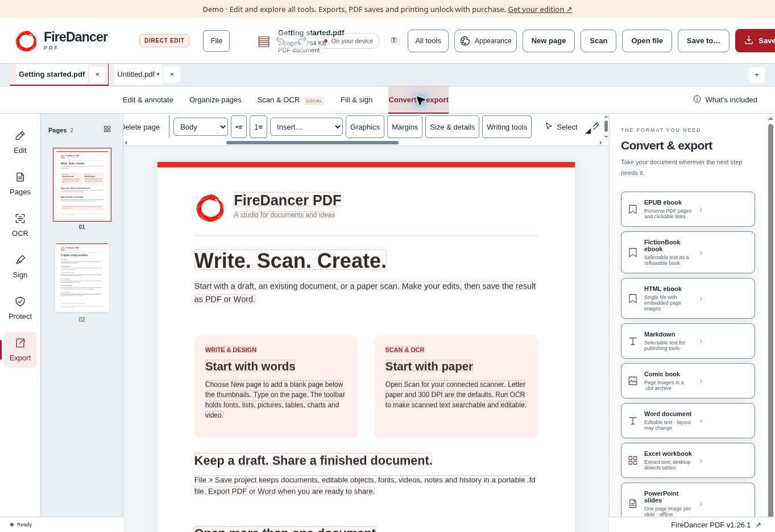Switch to the Edit & annotate tab
Screen dimensions: 775x532
[148, 99]
